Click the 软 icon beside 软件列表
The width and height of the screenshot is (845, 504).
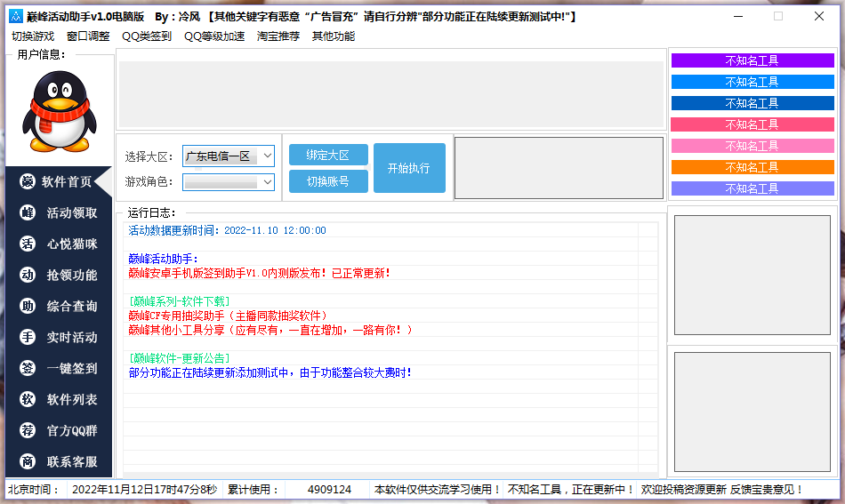[28, 399]
